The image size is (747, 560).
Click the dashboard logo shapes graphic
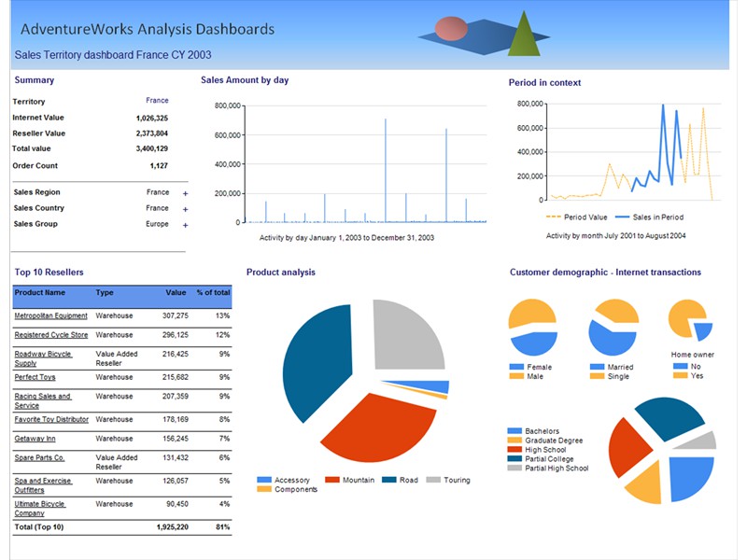pos(484,34)
